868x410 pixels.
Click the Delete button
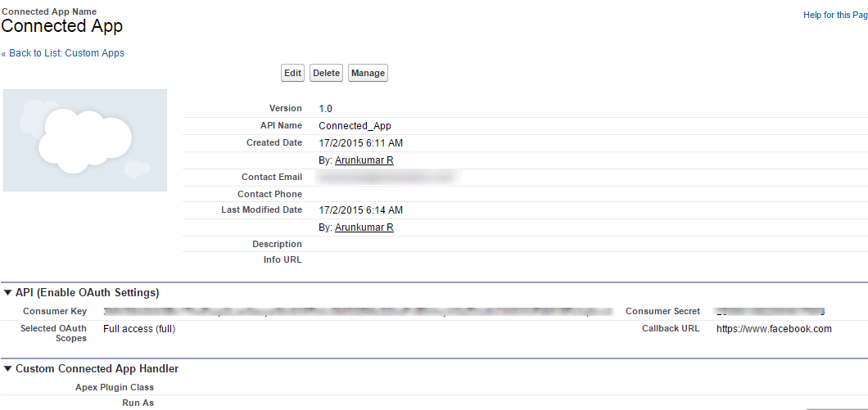[x=326, y=73]
